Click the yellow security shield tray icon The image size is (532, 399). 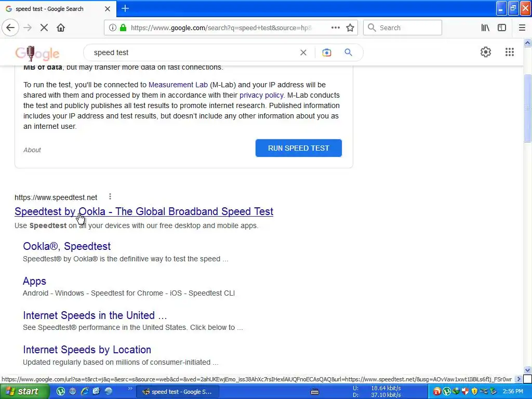pos(474,392)
